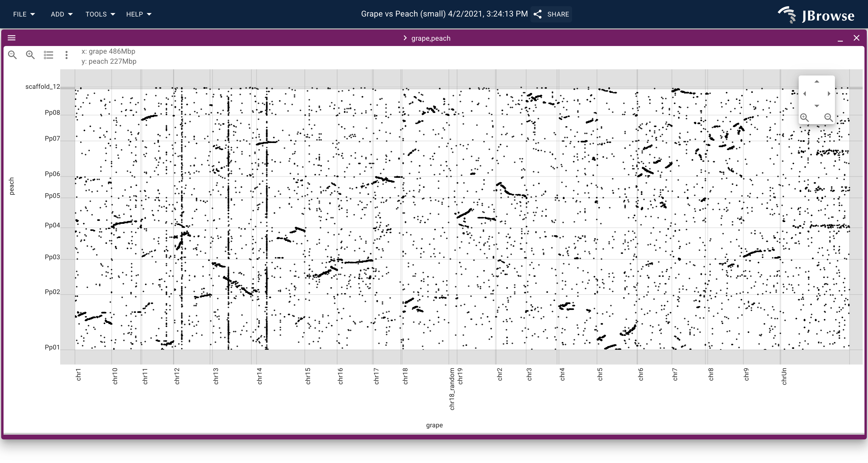Click the chr10 x-axis label
The width and height of the screenshot is (868, 463).
[x=115, y=376]
